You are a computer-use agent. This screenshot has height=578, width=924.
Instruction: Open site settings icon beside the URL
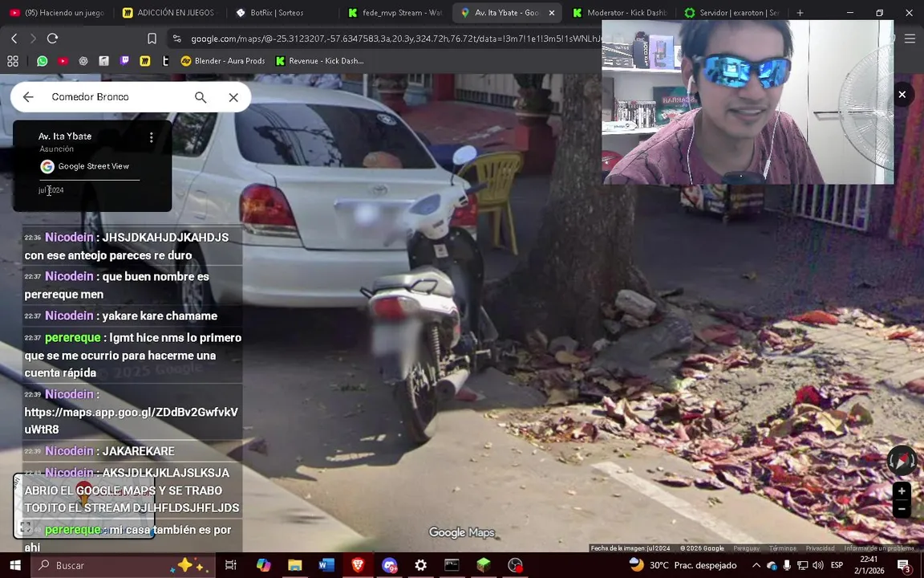pos(176,39)
